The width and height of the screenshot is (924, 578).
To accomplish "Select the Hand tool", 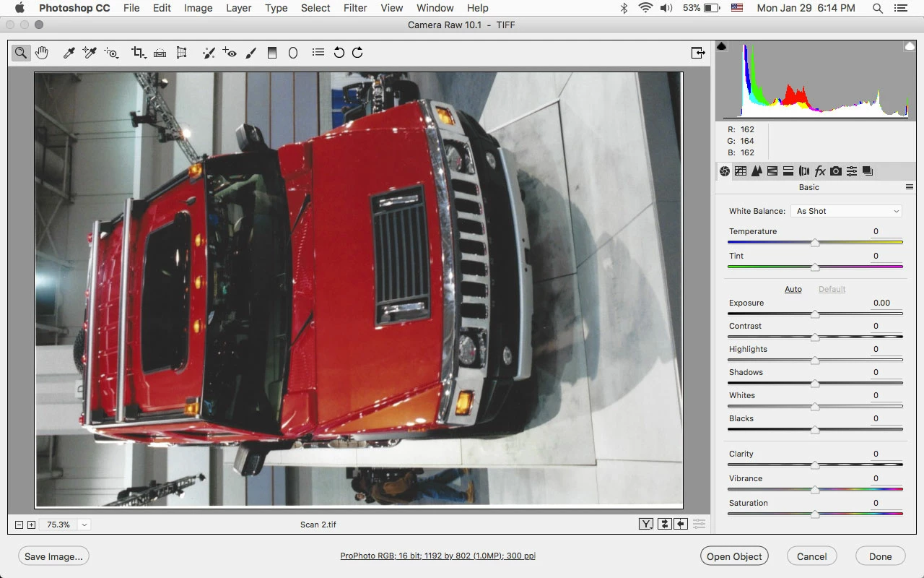I will (x=42, y=53).
